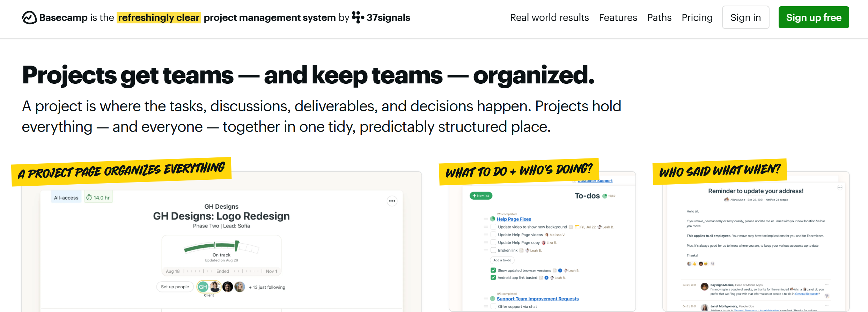Click Janet Montgomery's comment avatar
This screenshot has width=868, height=312.
(705, 308)
